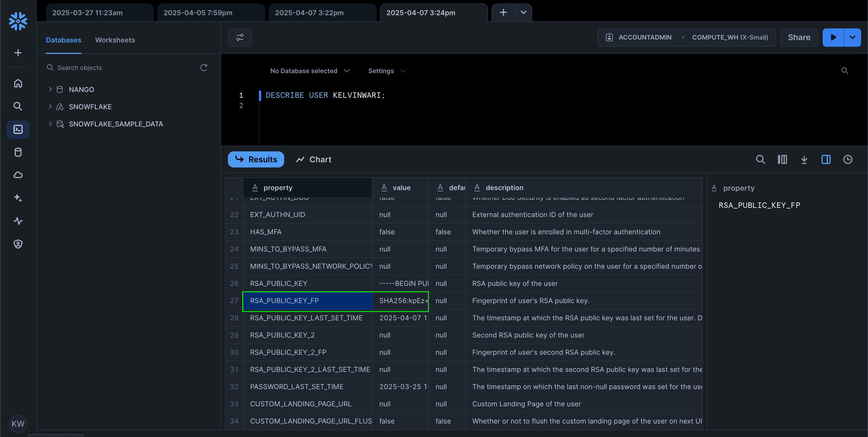Open ACCOUNTADMIN role and warehouse selector
Screen dimensions: 868x437
click(x=686, y=37)
